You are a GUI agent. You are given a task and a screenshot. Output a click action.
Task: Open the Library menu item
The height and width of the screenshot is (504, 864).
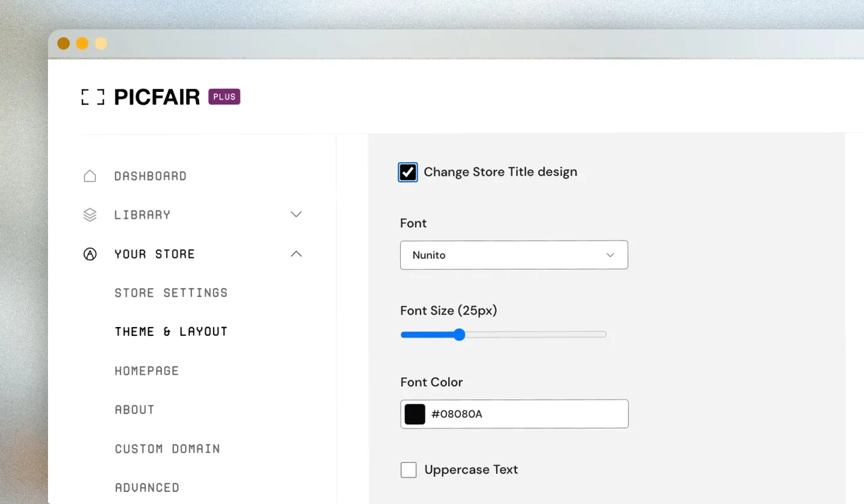(143, 215)
